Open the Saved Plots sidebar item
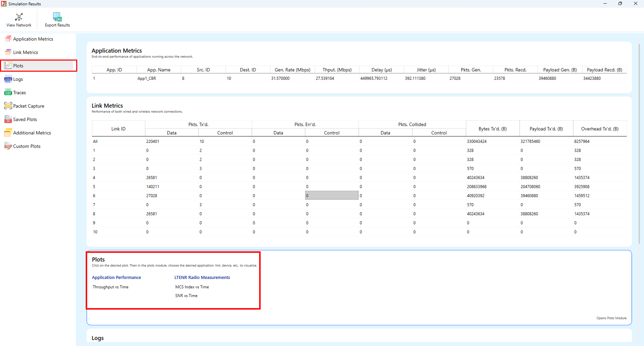The height and width of the screenshot is (346, 644). point(25,120)
